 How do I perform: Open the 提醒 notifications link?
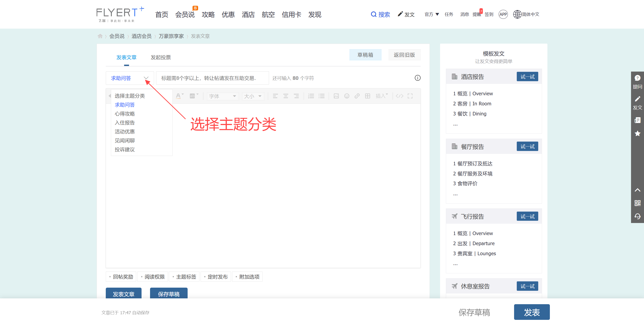tap(477, 14)
